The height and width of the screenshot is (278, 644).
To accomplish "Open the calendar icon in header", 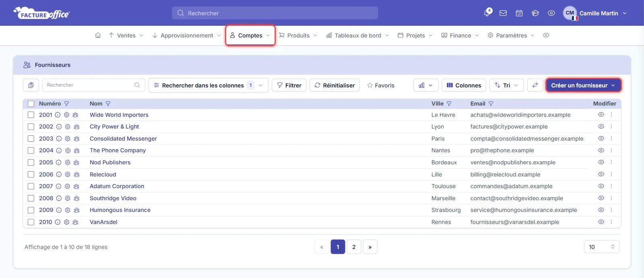I will tap(519, 13).
